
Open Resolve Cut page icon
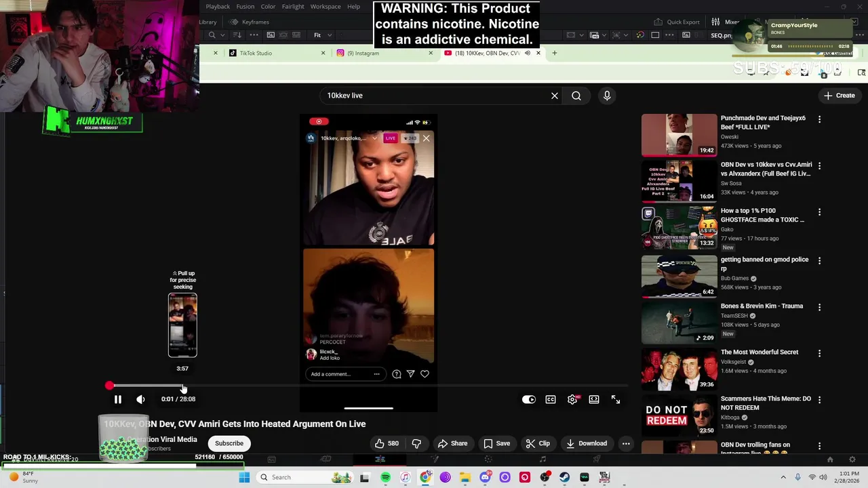325,460
